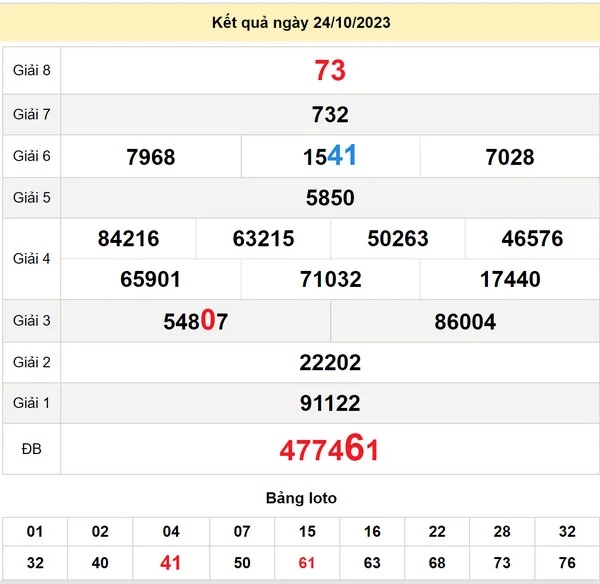Image resolution: width=600 pixels, height=584 pixels.
Task: Click the Giải 4 number 50263
Action: point(398,239)
